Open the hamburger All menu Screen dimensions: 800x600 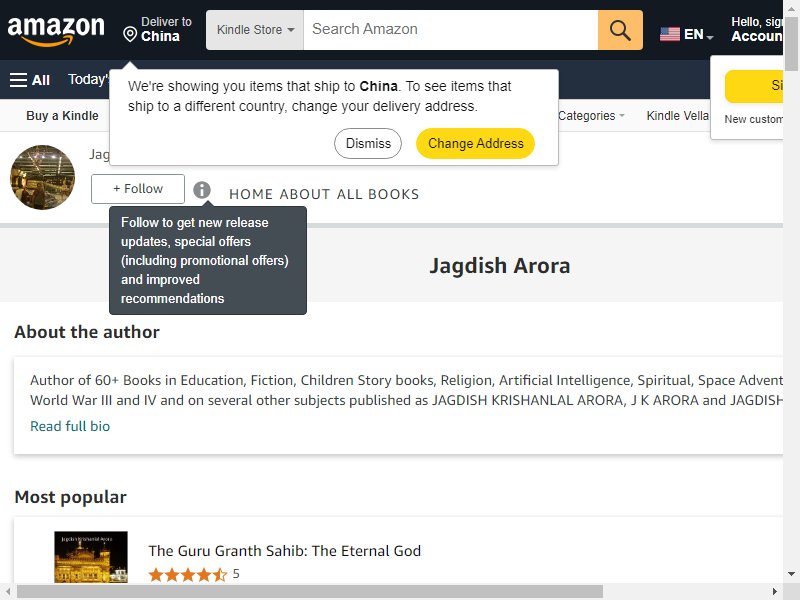[30, 80]
